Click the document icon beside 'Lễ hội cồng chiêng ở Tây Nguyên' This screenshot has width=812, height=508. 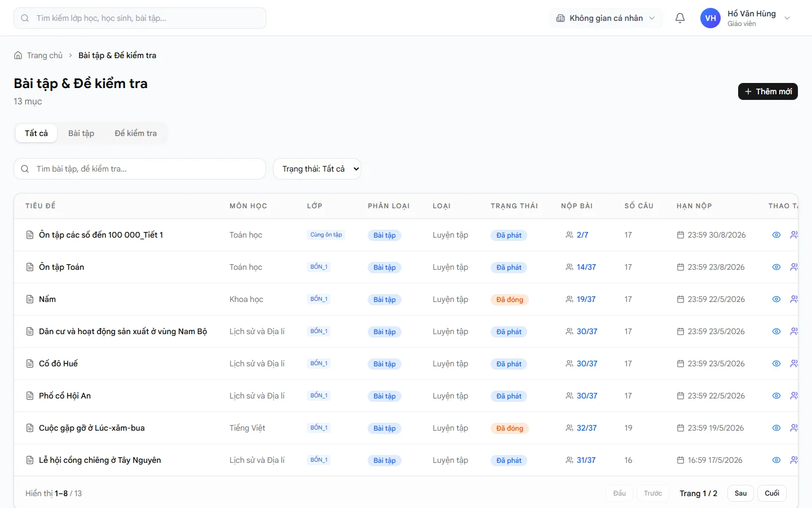coord(30,460)
